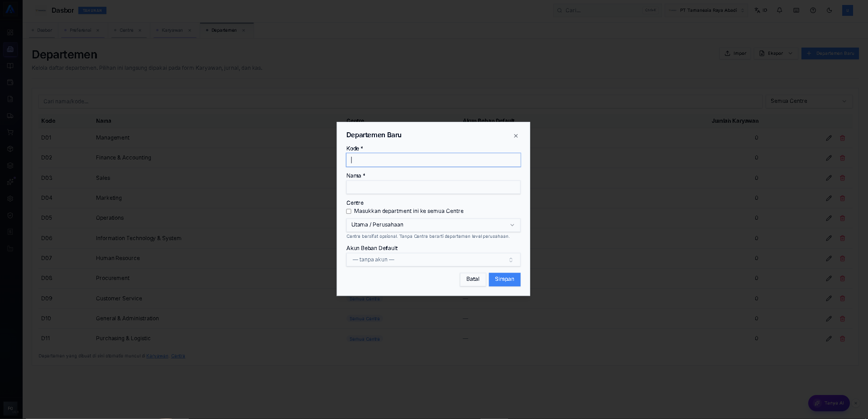Viewport: 868px width, 419px height.
Task: Toggle dark mode moon icon
Action: point(829,10)
